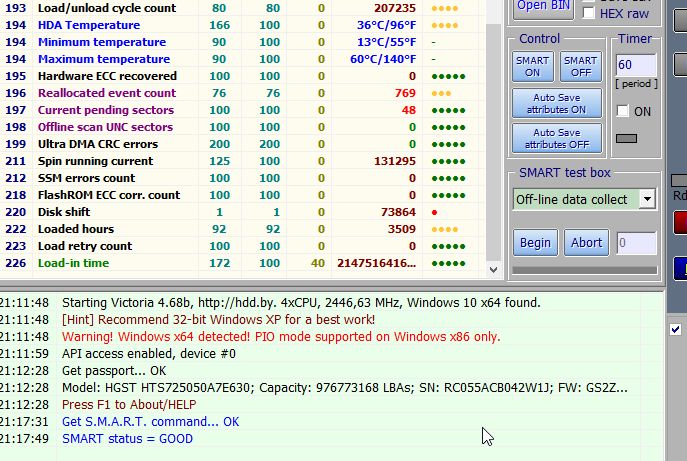Screen dimensions: 687x461
Task: Click the Open BIN button
Action: [543, 8]
